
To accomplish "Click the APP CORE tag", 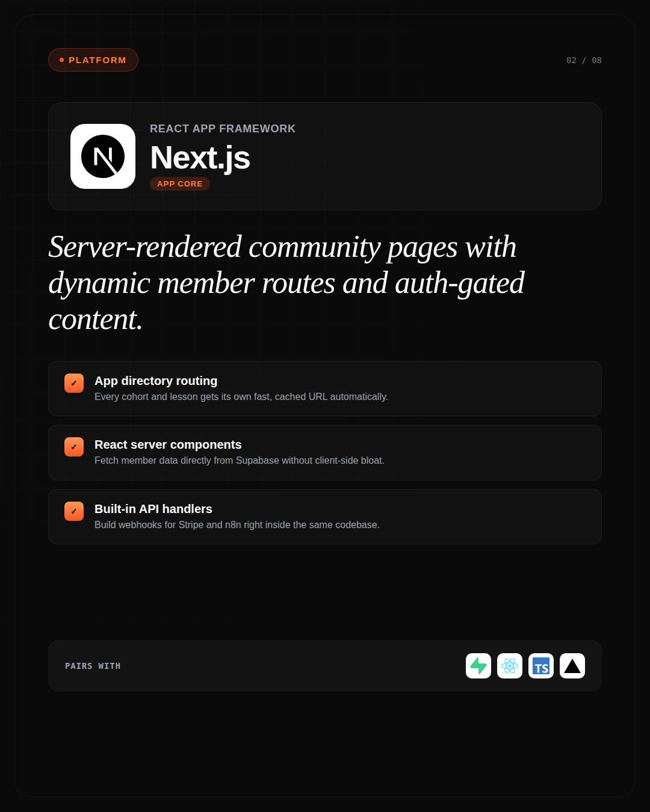I will (180, 183).
